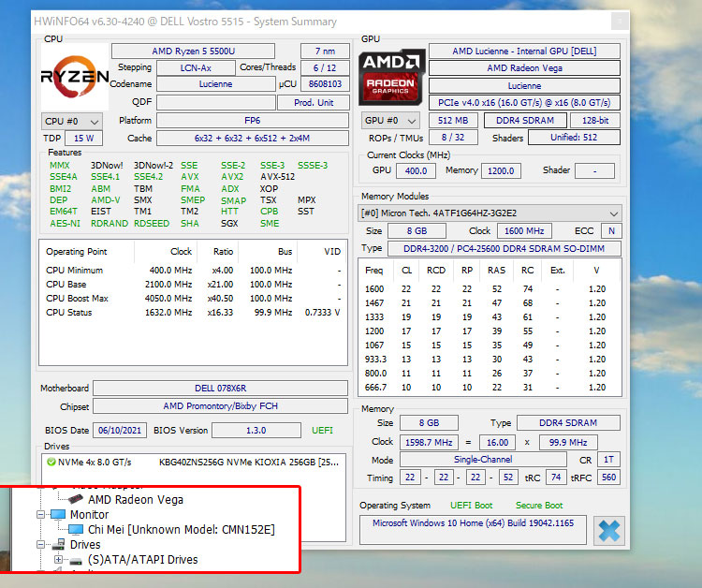
Task: Click the Drives node icon
Action: 58,544
